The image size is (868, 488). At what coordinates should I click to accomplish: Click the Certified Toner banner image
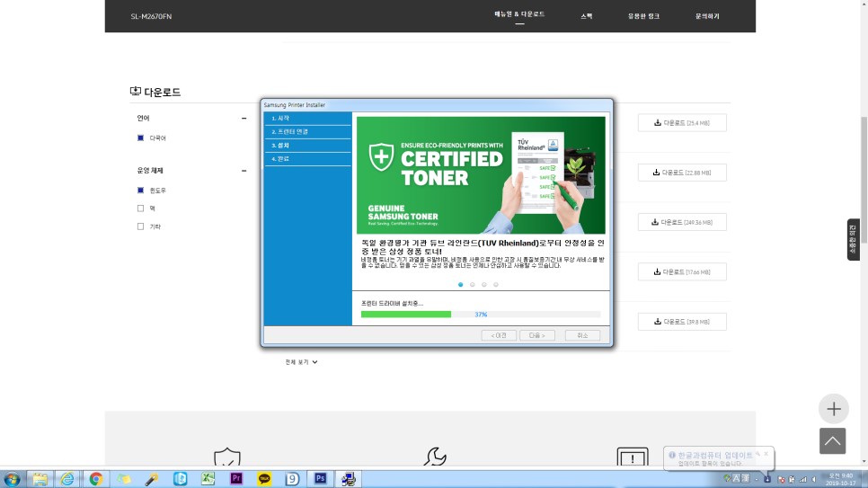point(481,175)
